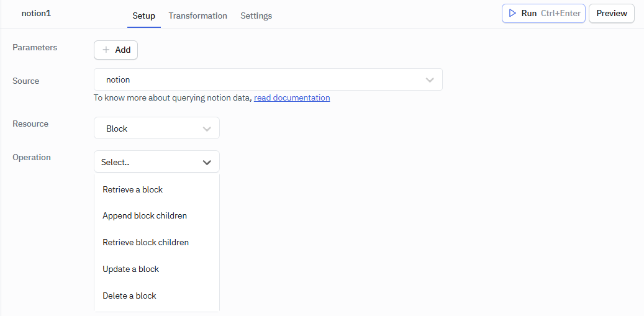The width and height of the screenshot is (644, 316).
Task: Click the plus icon beside Add
Action: 106,50
